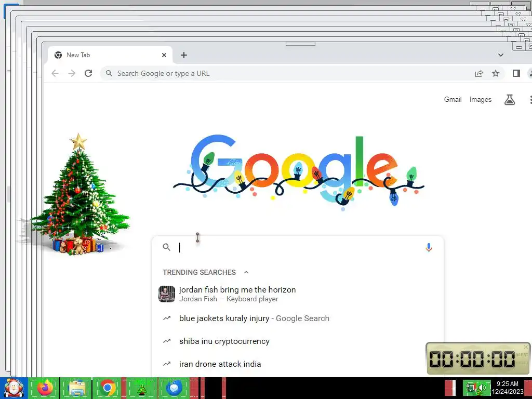Open Thunderbird from the taskbar

pos(174,388)
